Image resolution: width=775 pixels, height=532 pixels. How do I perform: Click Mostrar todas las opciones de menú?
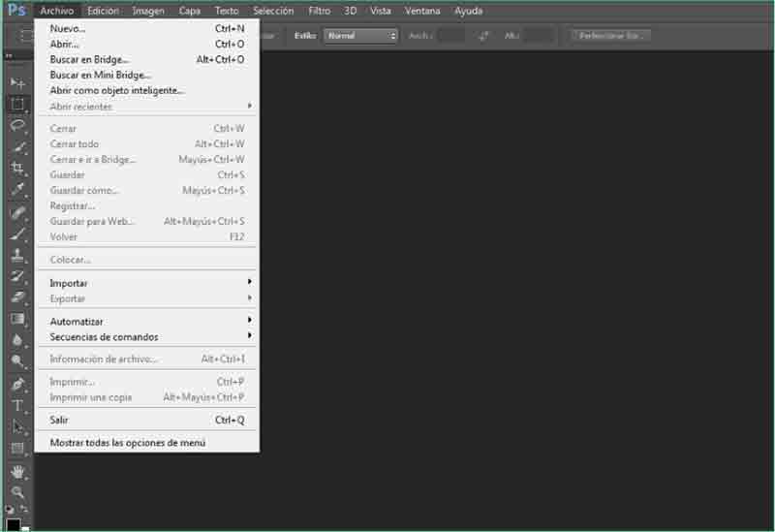tap(127, 443)
